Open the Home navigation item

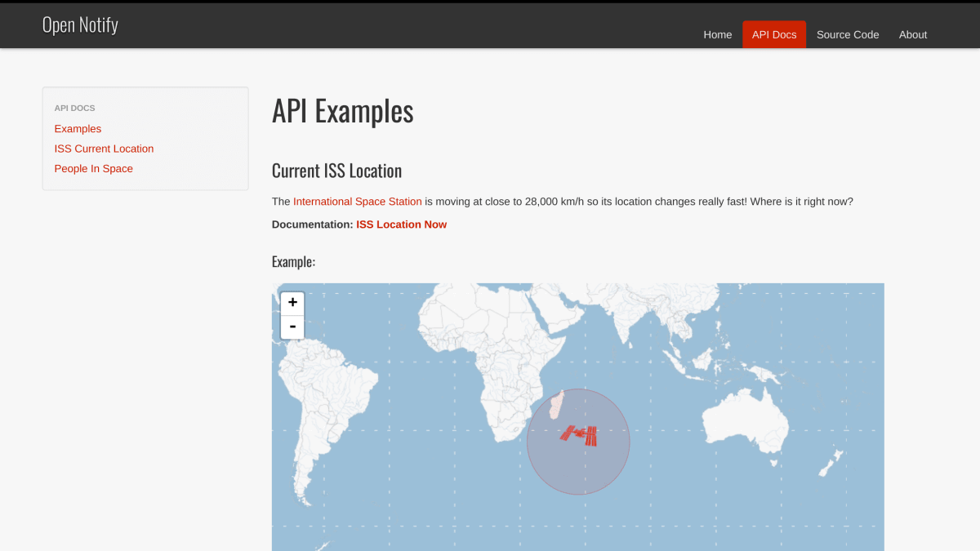718,34
